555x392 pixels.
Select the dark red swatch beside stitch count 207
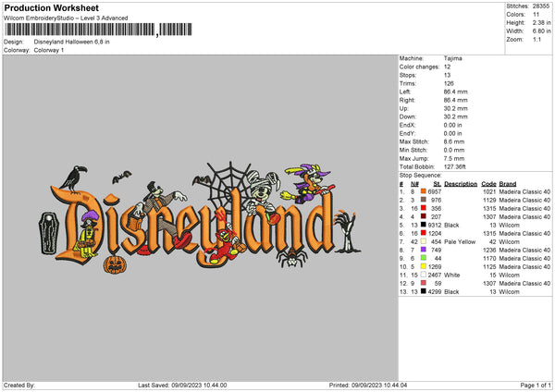(x=423, y=216)
